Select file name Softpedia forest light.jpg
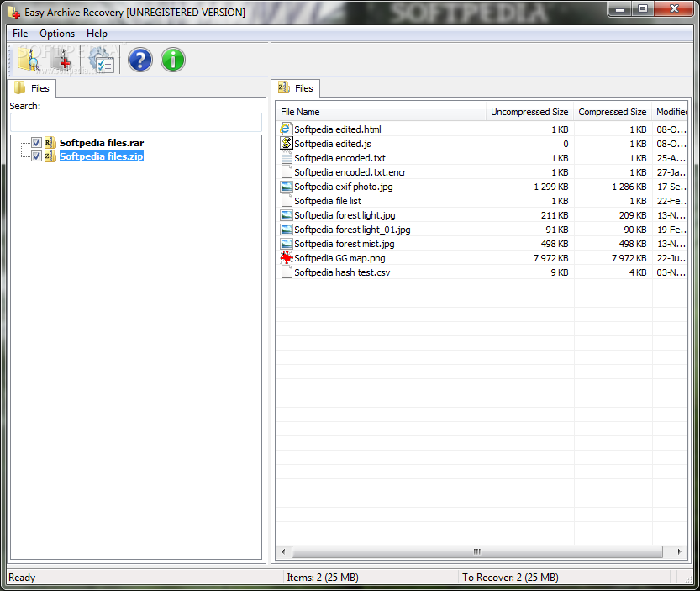The height and width of the screenshot is (591, 700). [345, 215]
